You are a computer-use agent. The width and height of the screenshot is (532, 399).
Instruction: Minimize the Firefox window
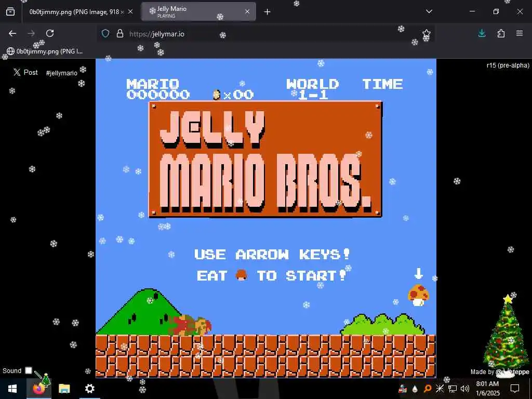(472, 11)
